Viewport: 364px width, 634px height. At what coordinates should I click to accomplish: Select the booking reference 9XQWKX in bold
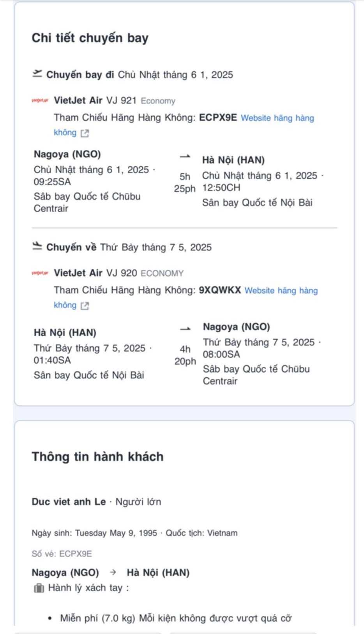[220, 290]
